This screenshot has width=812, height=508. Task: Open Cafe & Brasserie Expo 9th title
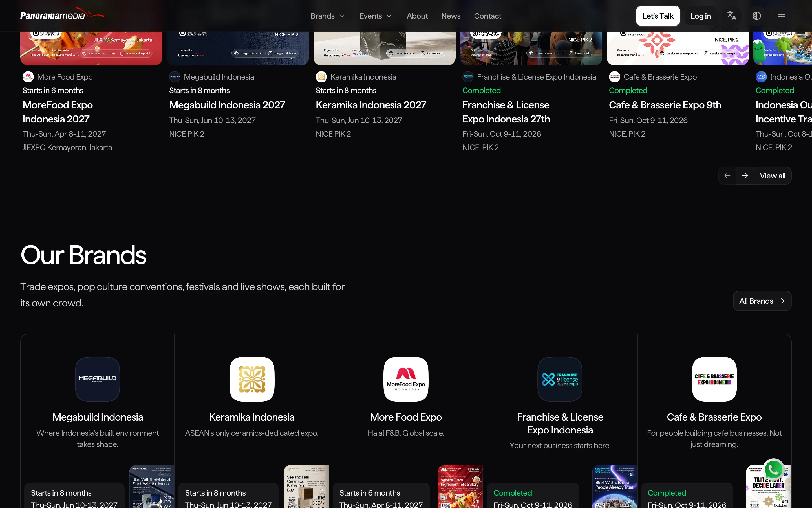pos(665,105)
